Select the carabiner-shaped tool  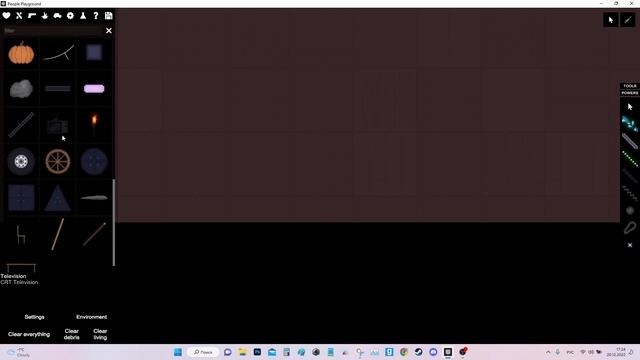pos(630,228)
